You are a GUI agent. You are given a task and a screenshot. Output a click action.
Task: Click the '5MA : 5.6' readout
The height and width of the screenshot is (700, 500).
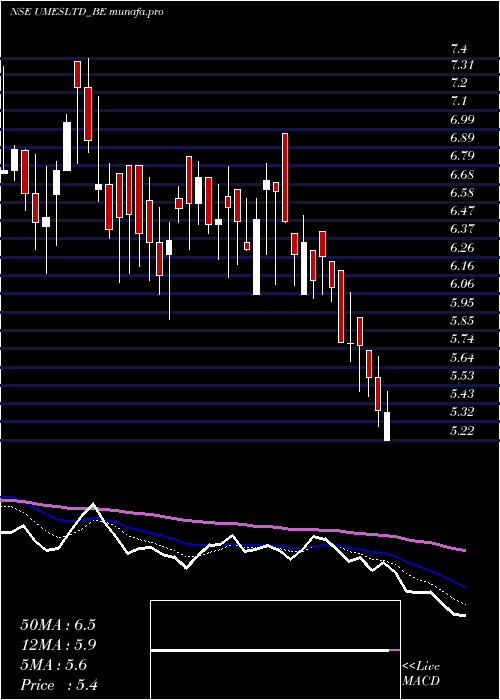tap(54, 665)
